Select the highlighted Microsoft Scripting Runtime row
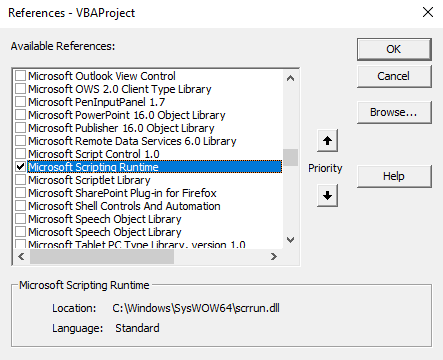The height and width of the screenshot is (360, 443). pyautogui.click(x=154, y=167)
